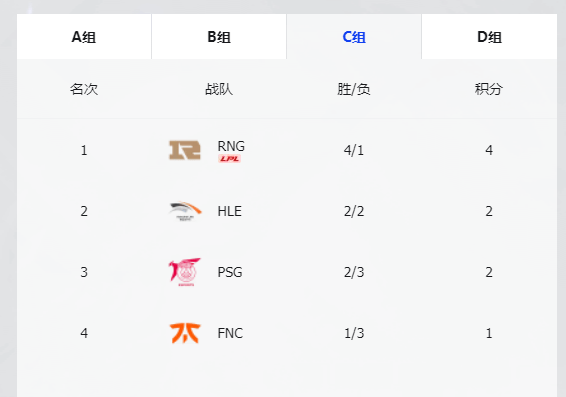Switch to the B组 tab
This screenshot has height=397, width=566.
(x=219, y=37)
